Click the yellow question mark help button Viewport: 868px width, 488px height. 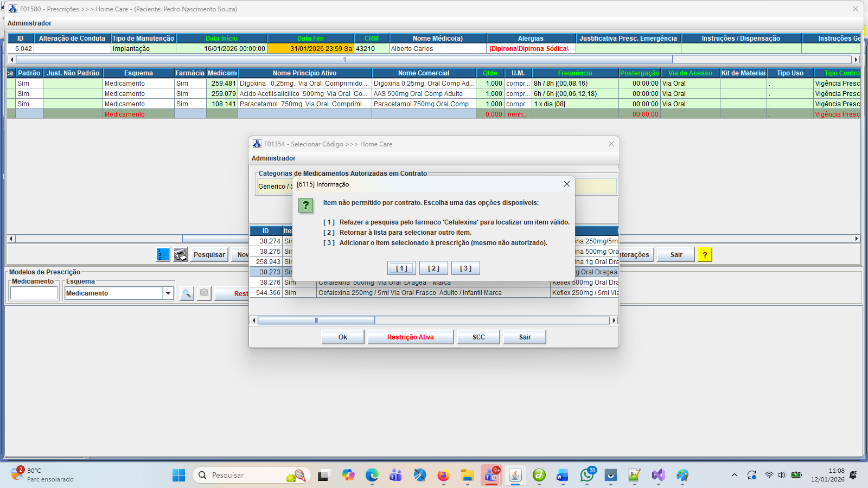coord(705,255)
